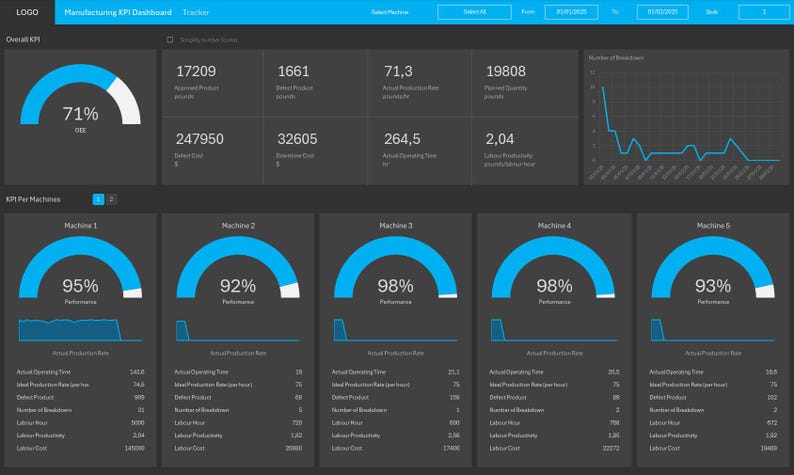Image resolution: width=794 pixels, height=475 pixels.
Task: Select Machine 2 Number of Breakdown row
Action: click(x=238, y=410)
